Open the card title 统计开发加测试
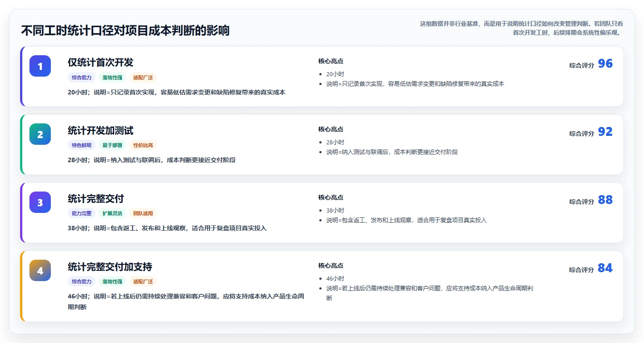 [100, 131]
